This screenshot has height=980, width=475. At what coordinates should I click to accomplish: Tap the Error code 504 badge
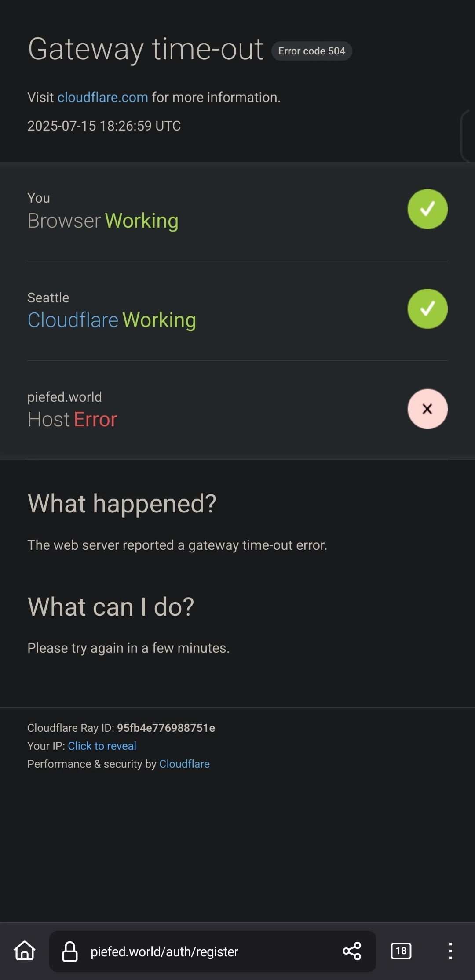(311, 51)
